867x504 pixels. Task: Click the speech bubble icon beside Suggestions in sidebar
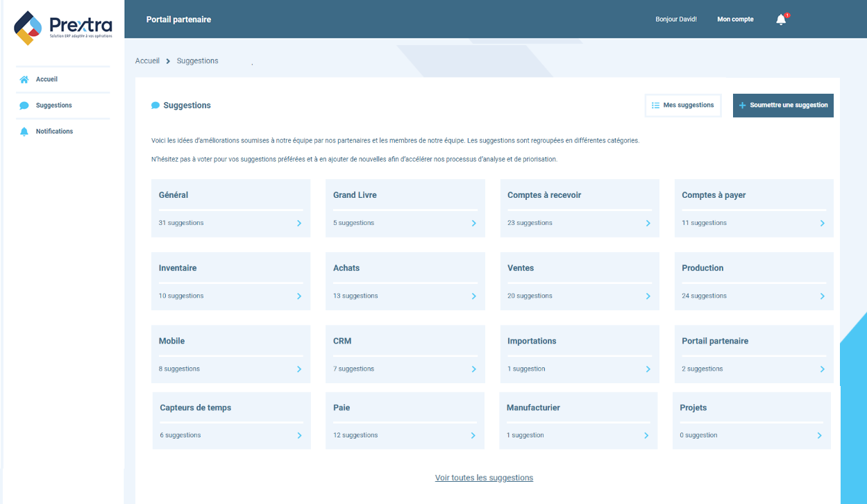(x=24, y=106)
